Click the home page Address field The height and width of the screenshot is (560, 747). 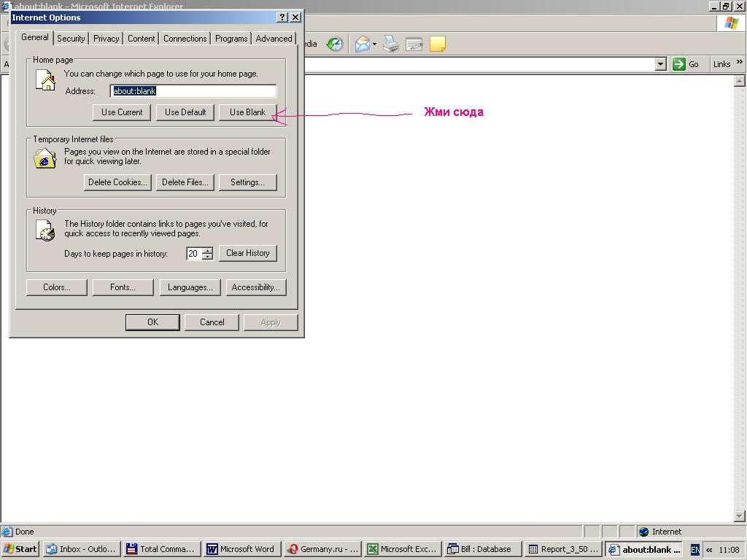click(193, 91)
